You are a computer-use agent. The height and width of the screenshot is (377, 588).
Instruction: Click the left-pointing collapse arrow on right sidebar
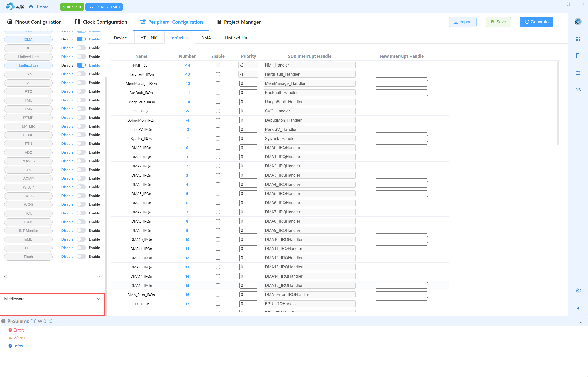(578, 308)
